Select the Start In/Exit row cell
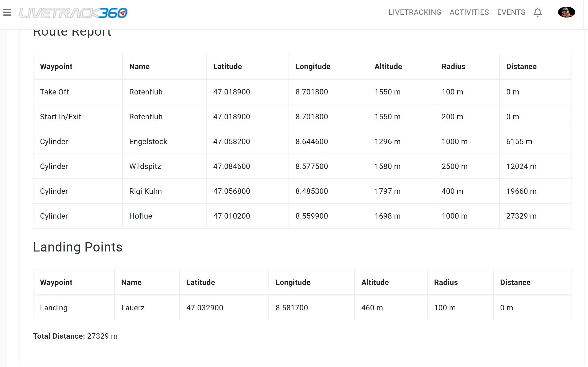Screen dimensions: 588x367 click(61, 117)
